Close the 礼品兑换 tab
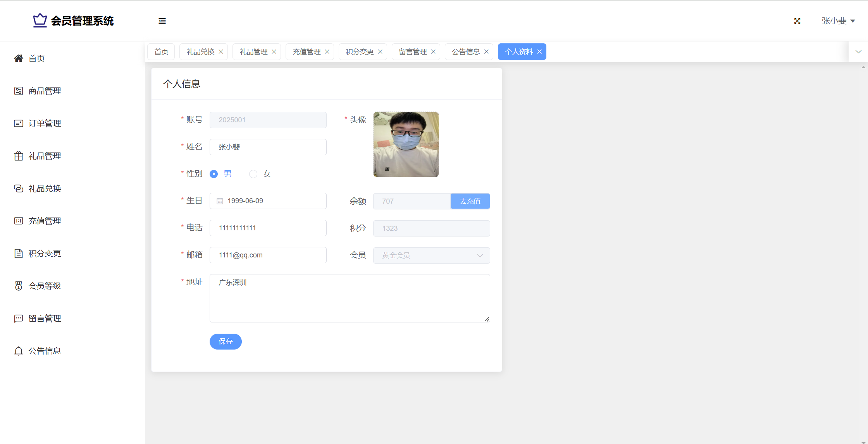 pyautogui.click(x=221, y=52)
